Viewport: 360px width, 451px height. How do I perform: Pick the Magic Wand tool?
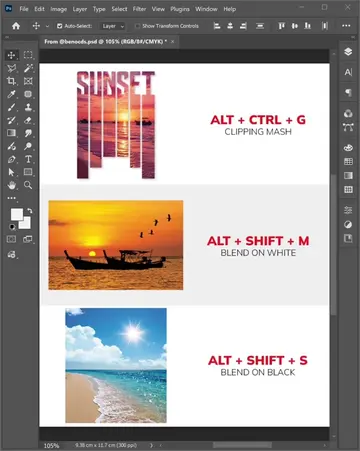pyautogui.click(x=28, y=68)
